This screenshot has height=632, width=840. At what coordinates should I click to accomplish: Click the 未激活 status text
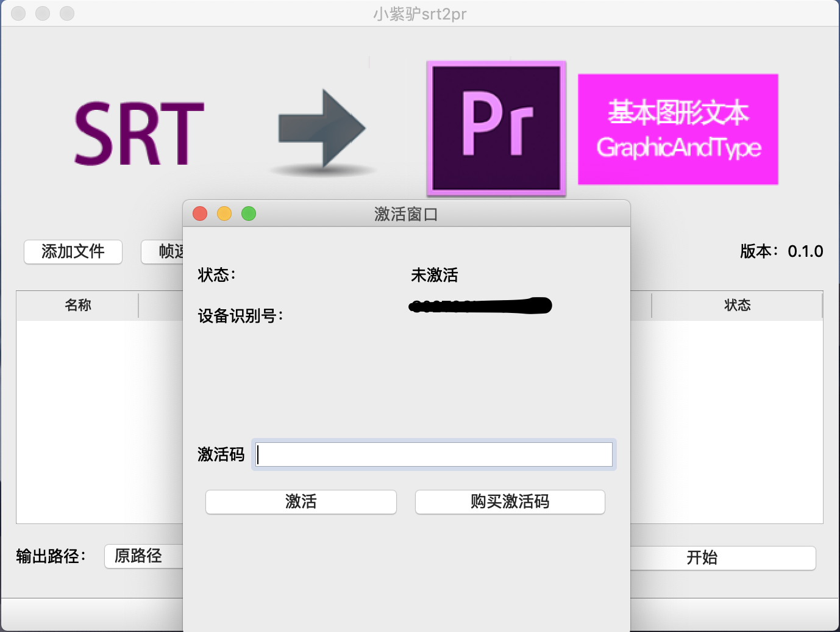pyautogui.click(x=435, y=275)
